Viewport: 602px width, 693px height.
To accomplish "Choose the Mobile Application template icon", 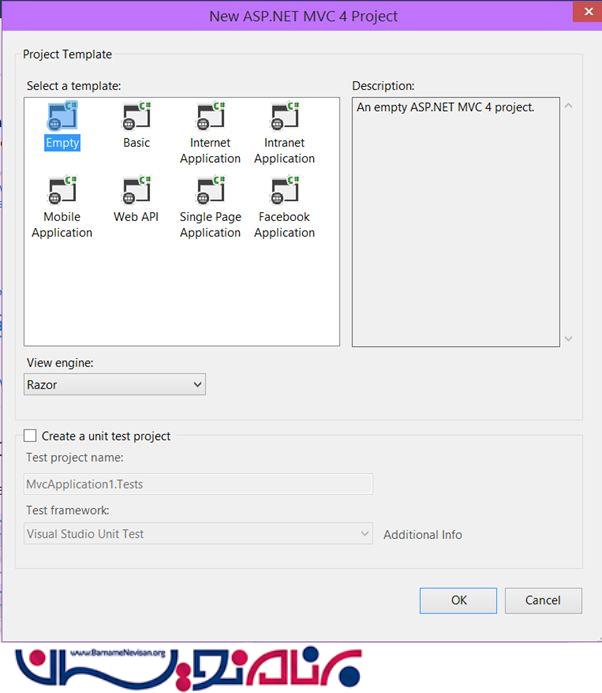I will 62,190.
